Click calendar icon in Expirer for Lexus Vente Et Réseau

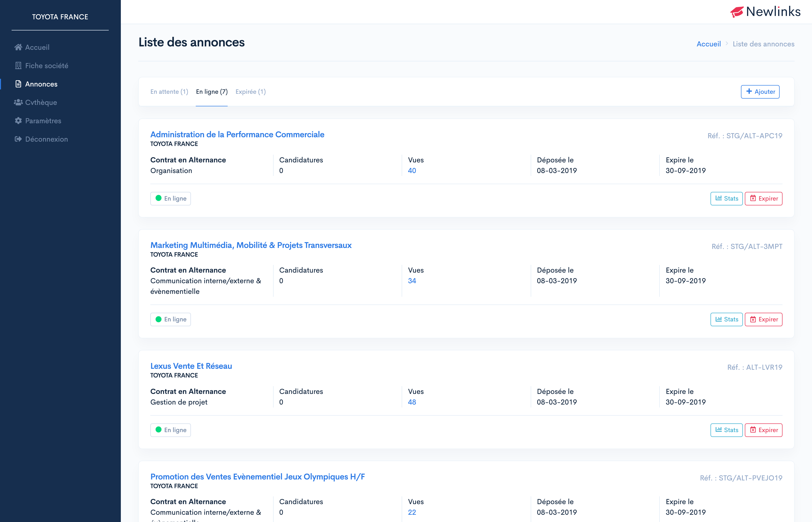click(753, 430)
